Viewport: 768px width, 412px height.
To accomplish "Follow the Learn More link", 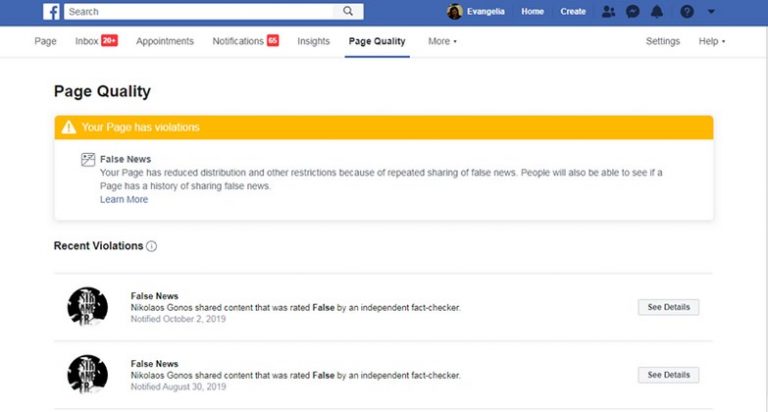I will click(x=124, y=200).
